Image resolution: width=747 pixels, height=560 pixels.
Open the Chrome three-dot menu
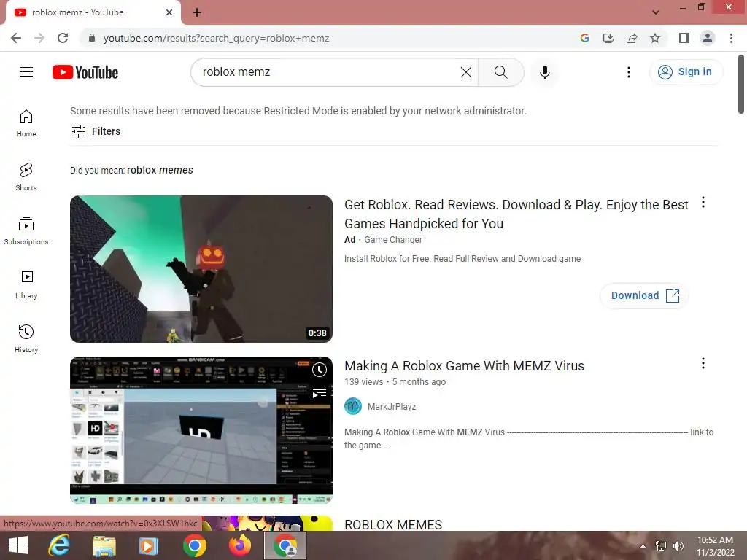[x=731, y=38]
